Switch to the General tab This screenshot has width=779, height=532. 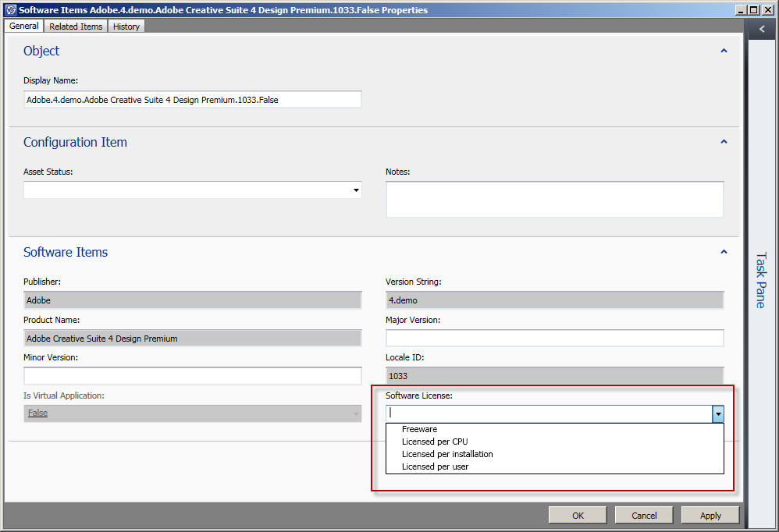(x=24, y=27)
